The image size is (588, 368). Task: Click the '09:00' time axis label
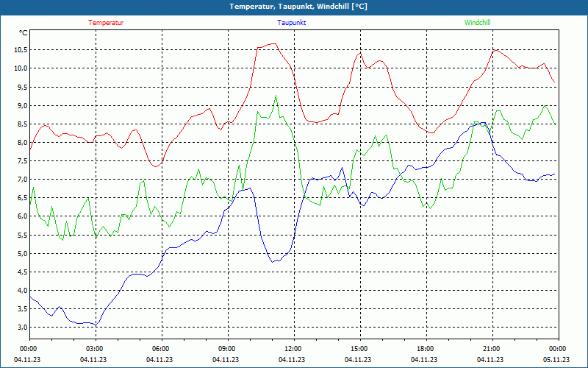(x=227, y=349)
